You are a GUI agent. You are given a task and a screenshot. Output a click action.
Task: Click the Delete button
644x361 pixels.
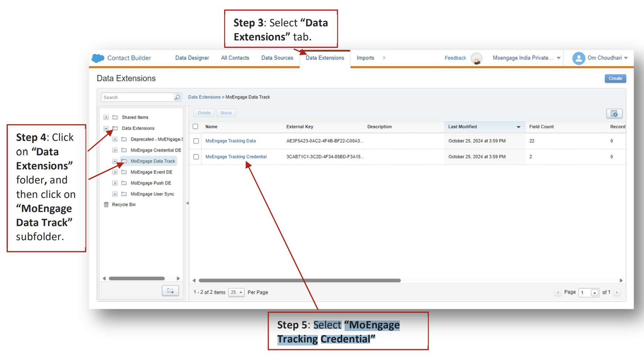click(204, 113)
